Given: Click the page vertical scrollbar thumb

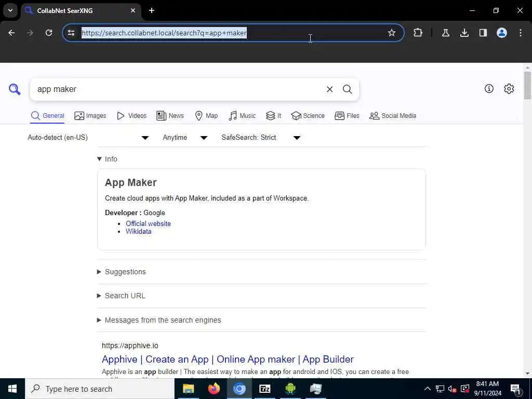Looking at the screenshot, I should pos(527,85).
